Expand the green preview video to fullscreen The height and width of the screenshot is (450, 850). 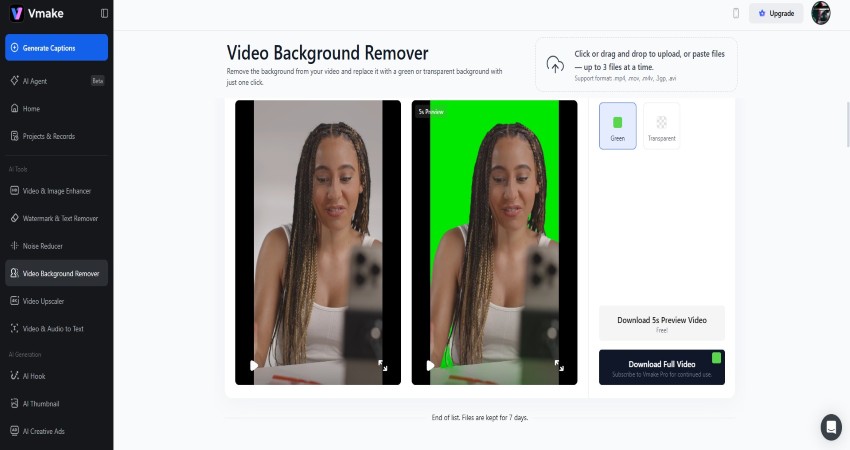pyautogui.click(x=559, y=366)
